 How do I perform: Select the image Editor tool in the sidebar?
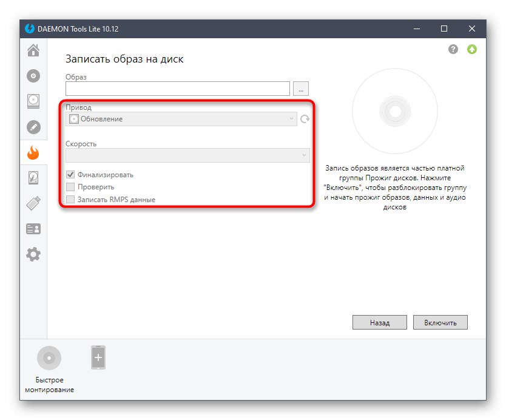tap(33, 127)
